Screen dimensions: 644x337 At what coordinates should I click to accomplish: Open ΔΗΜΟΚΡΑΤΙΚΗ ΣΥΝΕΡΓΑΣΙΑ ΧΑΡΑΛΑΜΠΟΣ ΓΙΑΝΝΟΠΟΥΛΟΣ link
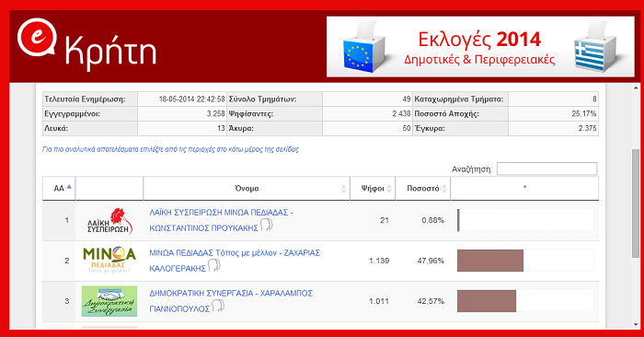[231, 301]
